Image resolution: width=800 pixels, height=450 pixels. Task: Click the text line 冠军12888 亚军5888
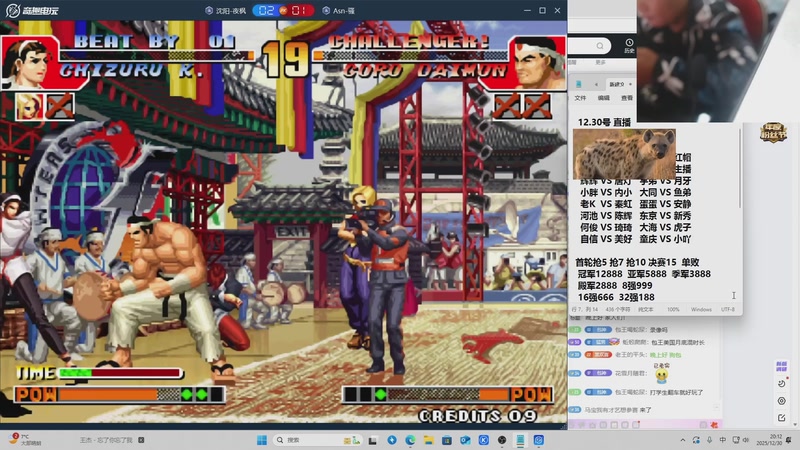tap(622, 274)
